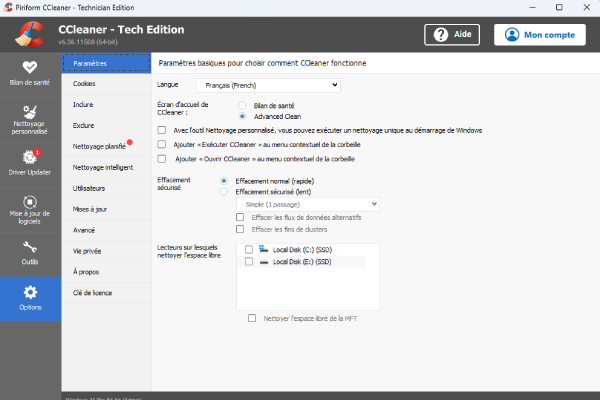600x400 pixels.
Task: Tick the Local Disk (E:) checkbox
Action: 249,261
